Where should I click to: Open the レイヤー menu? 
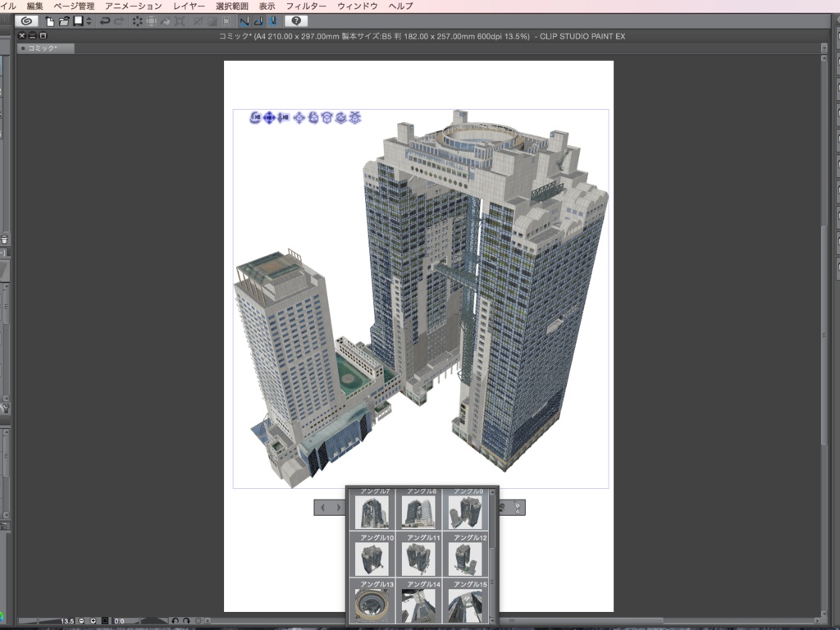point(189,5)
